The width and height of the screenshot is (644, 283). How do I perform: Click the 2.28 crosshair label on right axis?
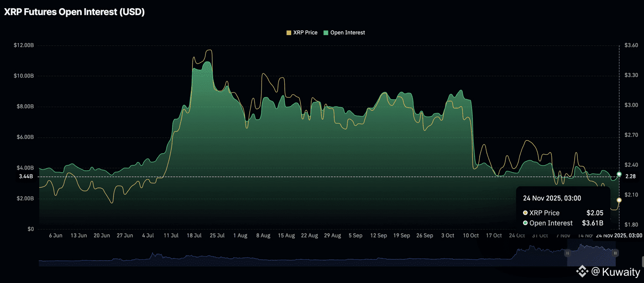tap(630, 176)
